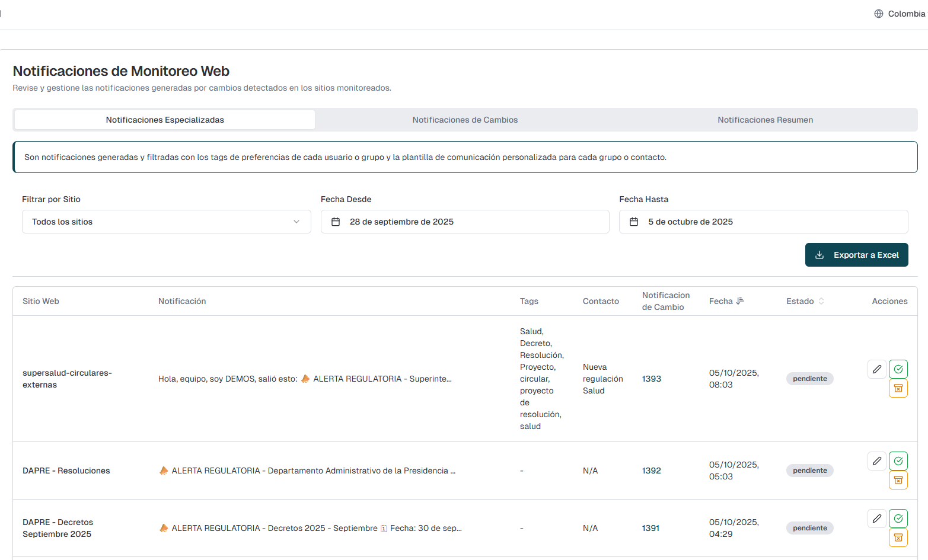Click the Exportar a Excel button
Image resolution: width=928 pixels, height=560 pixels.
(856, 255)
